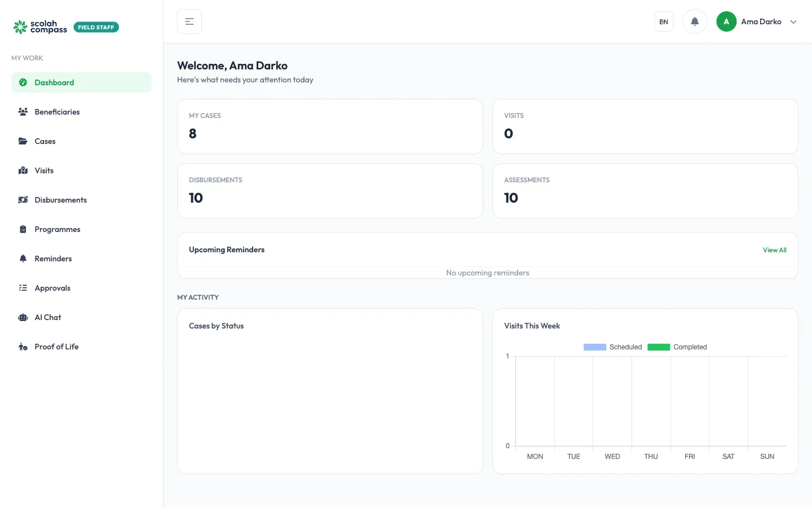The image size is (812, 508).
Task: Click the Approvals checklist icon
Action: (x=23, y=288)
